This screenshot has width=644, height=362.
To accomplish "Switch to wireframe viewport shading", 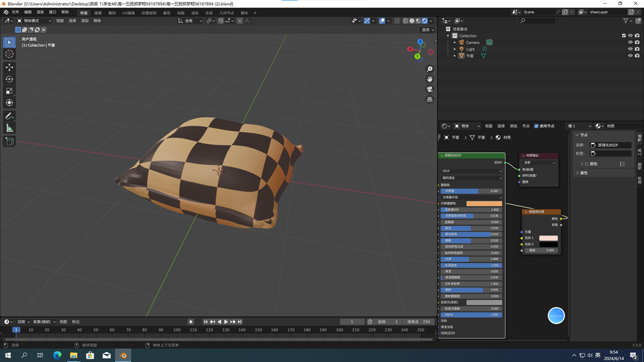I will pos(405,21).
